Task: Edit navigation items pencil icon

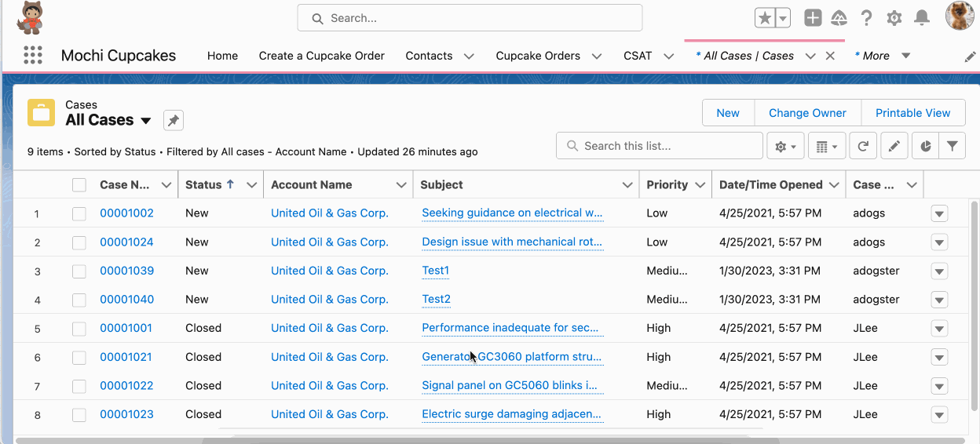Action: click(971, 56)
